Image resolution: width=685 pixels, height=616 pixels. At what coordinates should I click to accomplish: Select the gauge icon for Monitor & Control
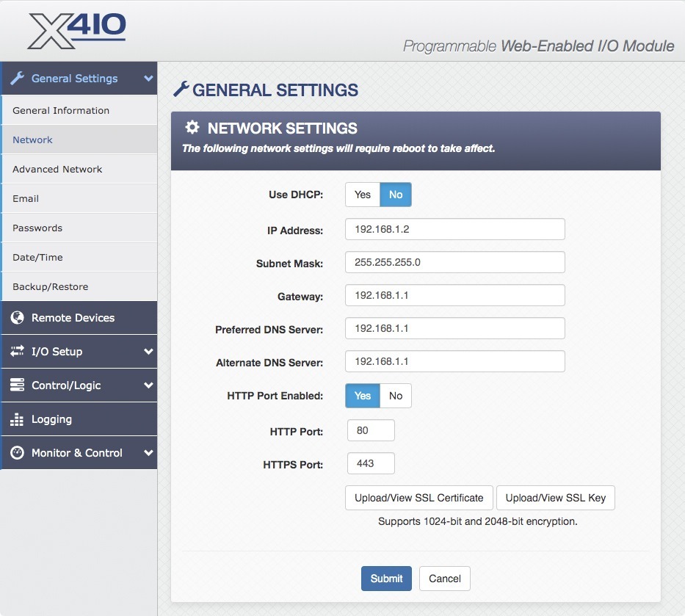point(16,453)
